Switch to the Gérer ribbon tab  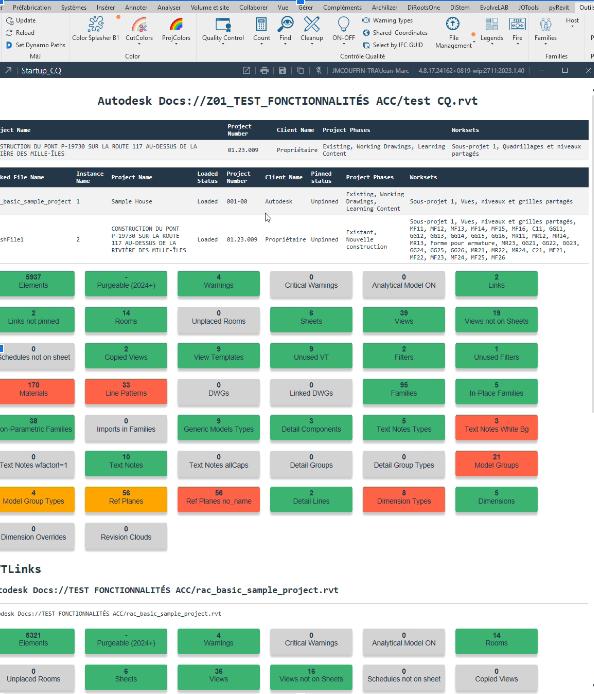tap(305, 8)
